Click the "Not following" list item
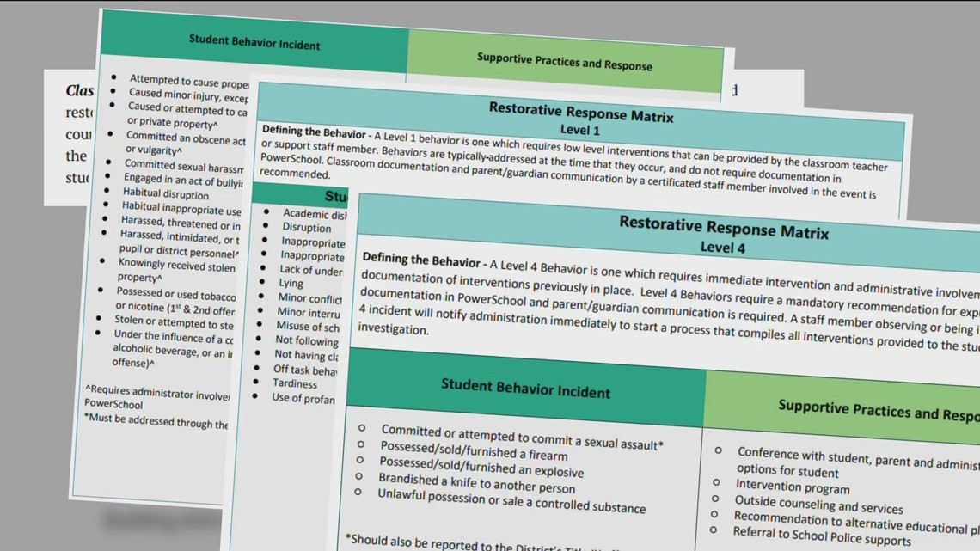 [x=306, y=340]
